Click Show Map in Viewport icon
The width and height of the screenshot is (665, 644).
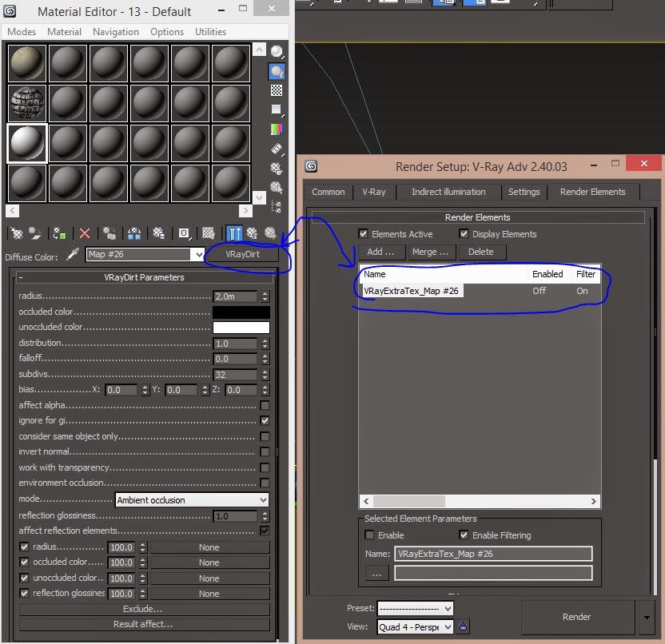point(209,233)
